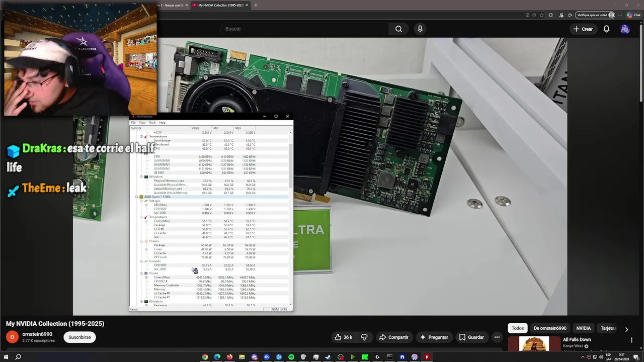This screenshot has width=644, height=362.
Task: Click the Sensor column header in HWMonitor
Action: (x=159, y=128)
